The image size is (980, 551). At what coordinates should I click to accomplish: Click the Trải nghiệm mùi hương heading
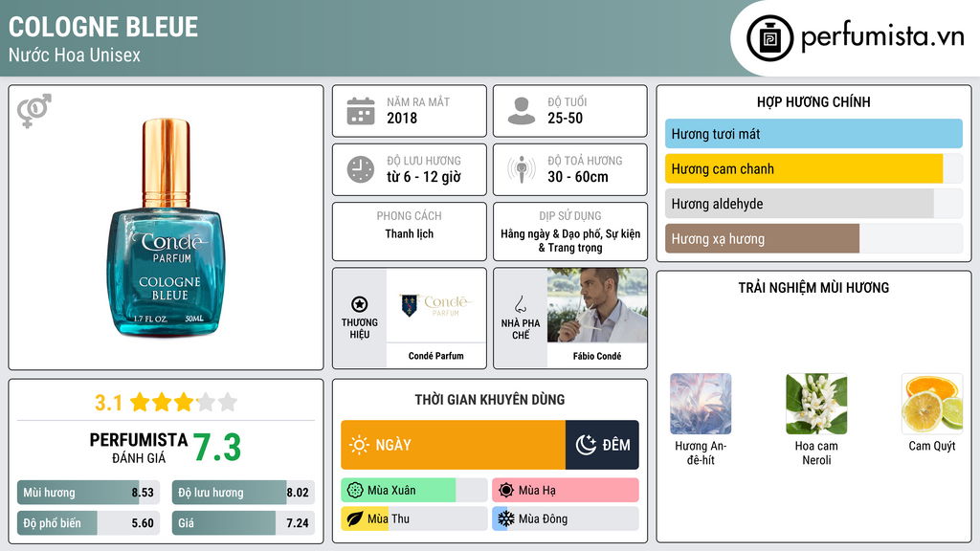[813, 288]
